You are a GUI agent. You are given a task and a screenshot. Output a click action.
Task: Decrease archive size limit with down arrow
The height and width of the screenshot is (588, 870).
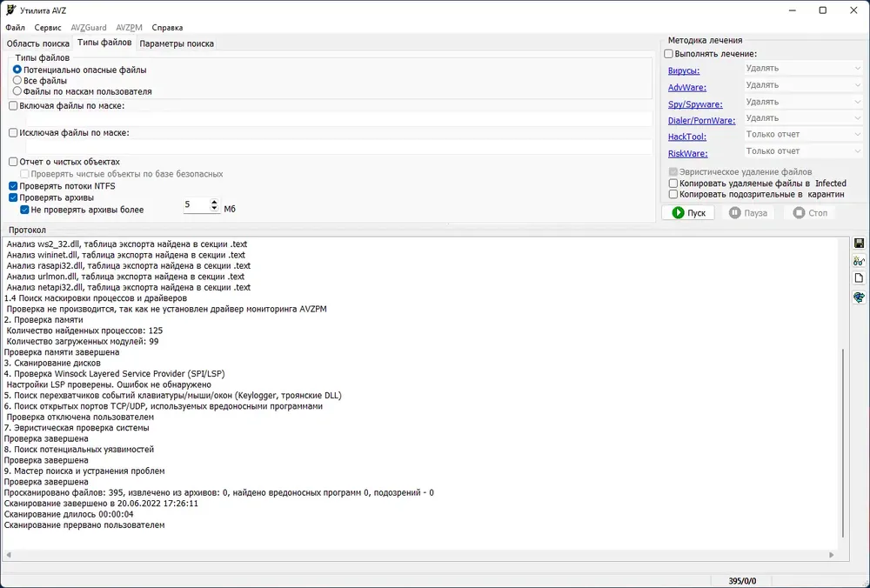(215, 209)
